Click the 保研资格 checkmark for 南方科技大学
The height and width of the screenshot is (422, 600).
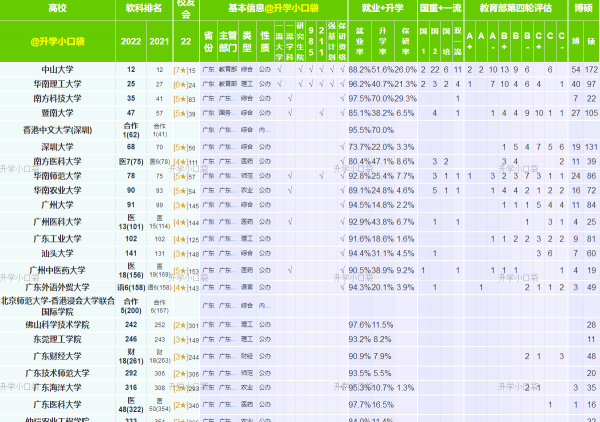coord(342,99)
